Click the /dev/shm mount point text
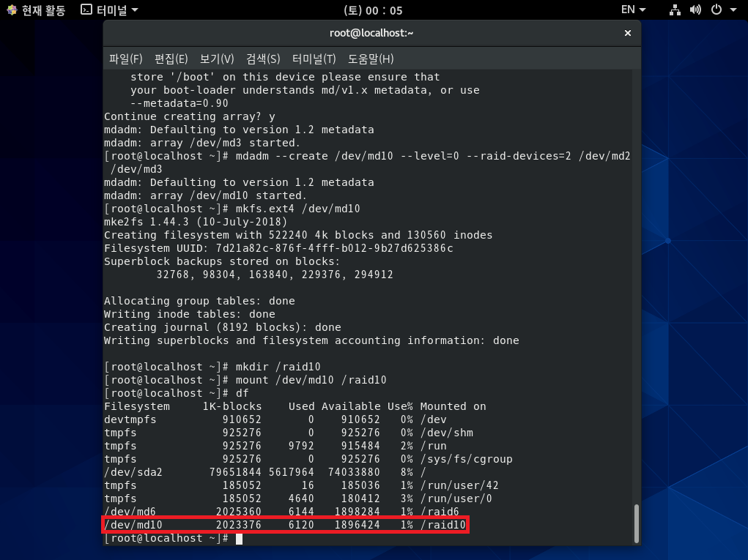 point(446,433)
